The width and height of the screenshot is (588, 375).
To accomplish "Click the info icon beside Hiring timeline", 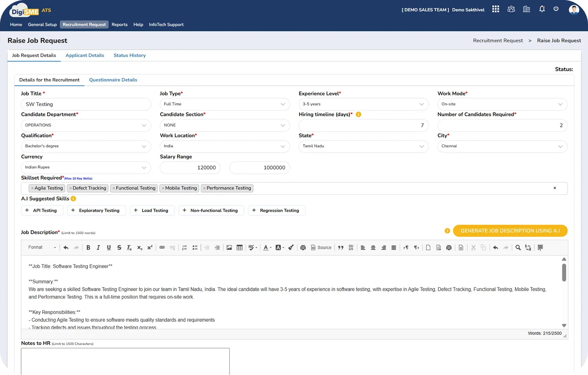I will pyautogui.click(x=358, y=115).
